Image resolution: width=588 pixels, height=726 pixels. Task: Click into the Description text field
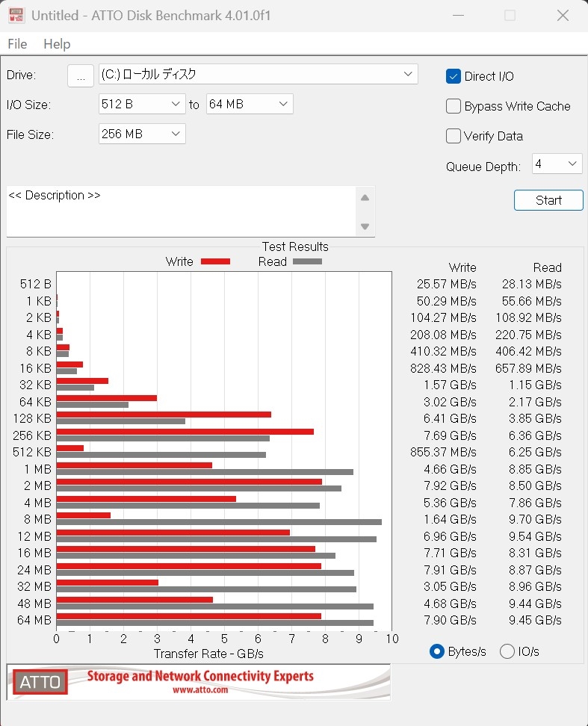click(x=181, y=211)
